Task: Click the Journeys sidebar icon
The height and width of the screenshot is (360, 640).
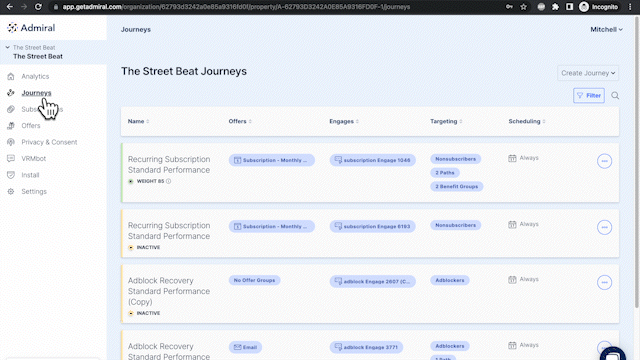Action: [11, 93]
